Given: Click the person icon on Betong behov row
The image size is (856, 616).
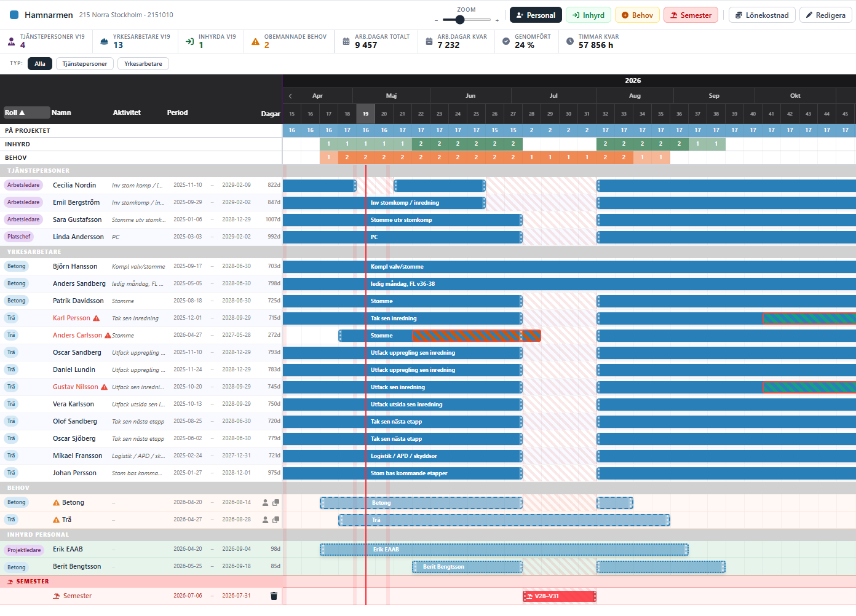Looking at the screenshot, I should 266,502.
